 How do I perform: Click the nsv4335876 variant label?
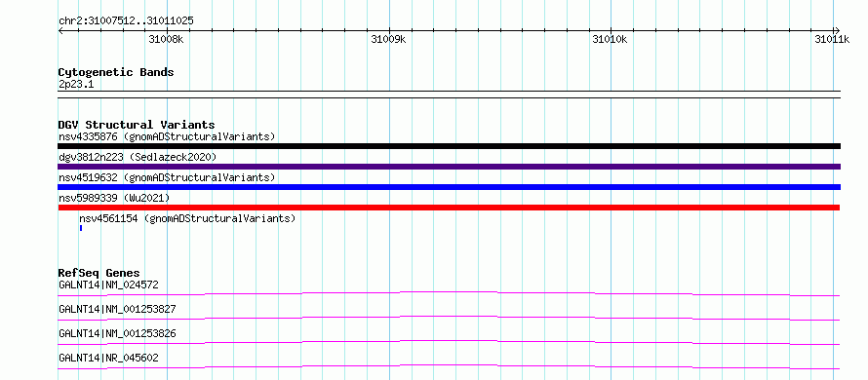pos(167,136)
